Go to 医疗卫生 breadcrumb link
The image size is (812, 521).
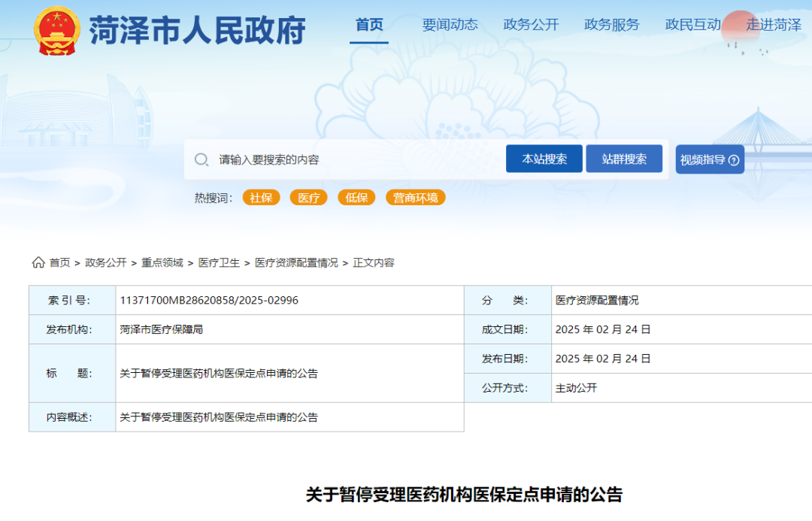point(219,262)
